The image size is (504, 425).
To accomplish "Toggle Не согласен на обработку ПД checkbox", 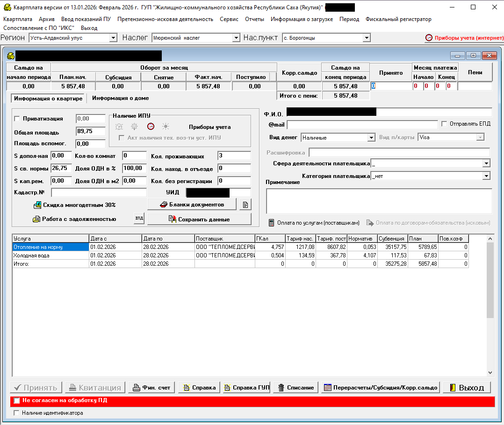I will click(17, 401).
